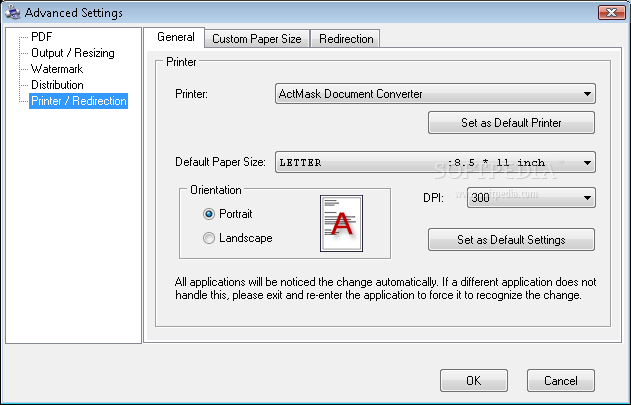Viewport: 631px width, 405px height.
Task: Switch to the Custom Paper Size tab
Action: [257, 39]
